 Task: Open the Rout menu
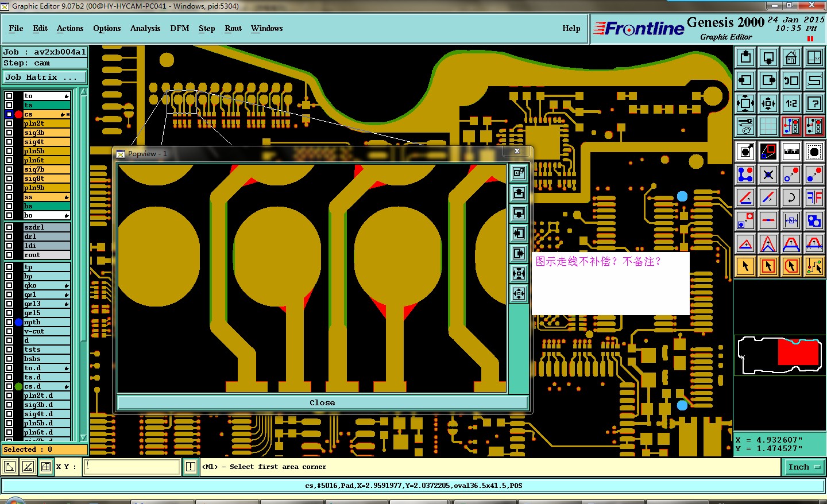click(233, 28)
